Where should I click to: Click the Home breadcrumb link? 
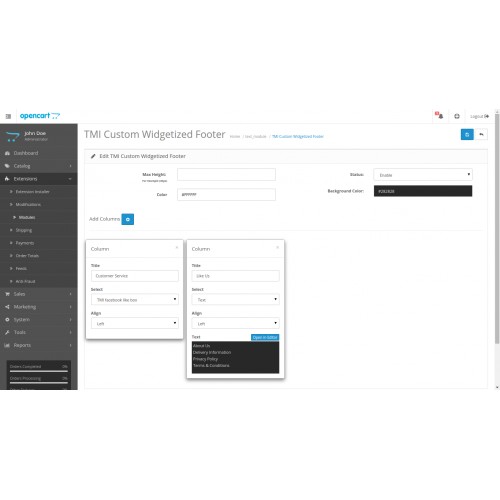pyautogui.click(x=235, y=136)
